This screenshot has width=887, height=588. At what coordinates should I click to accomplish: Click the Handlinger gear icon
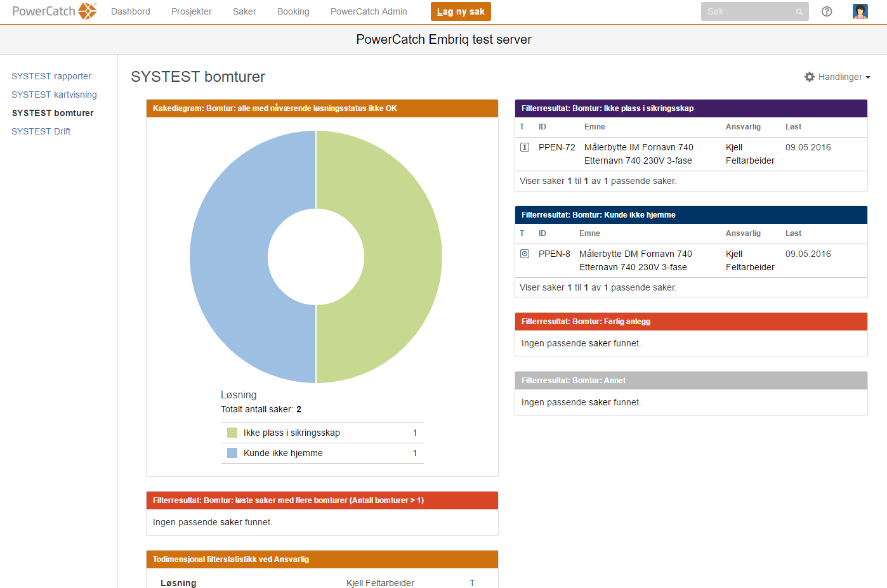(x=810, y=77)
